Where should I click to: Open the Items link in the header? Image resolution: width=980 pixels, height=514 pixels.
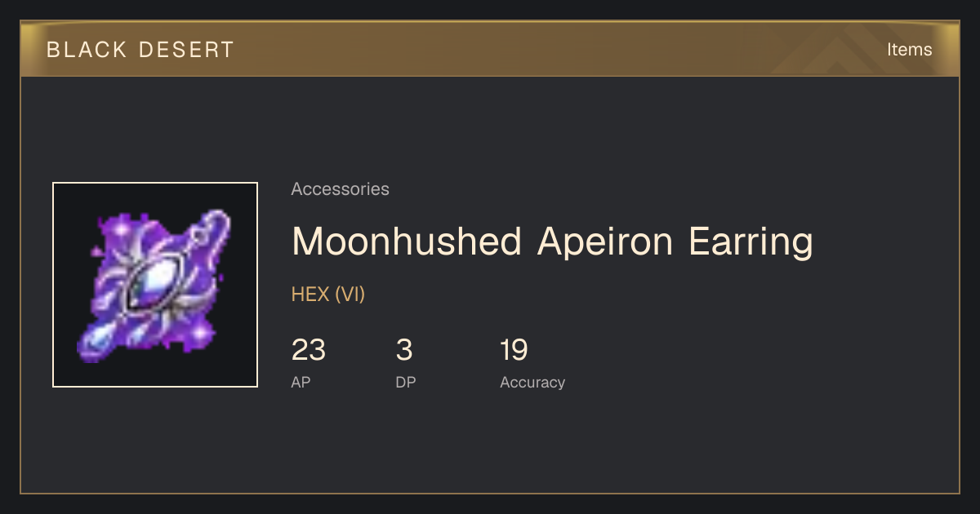tap(909, 49)
